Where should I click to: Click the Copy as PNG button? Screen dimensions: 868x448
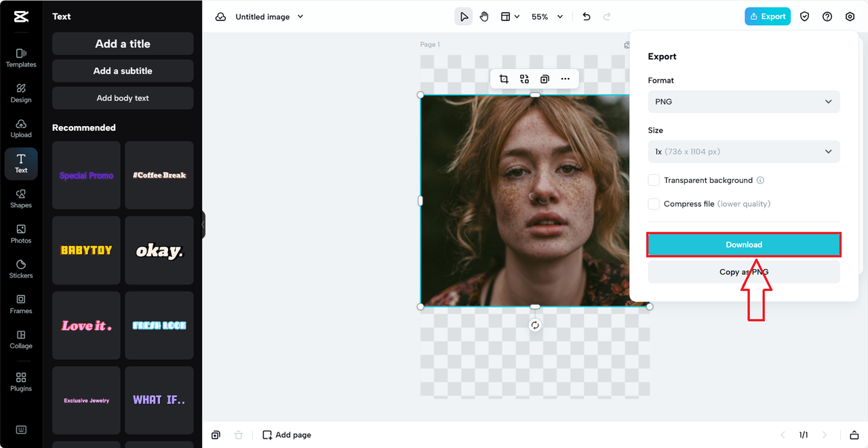click(744, 272)
